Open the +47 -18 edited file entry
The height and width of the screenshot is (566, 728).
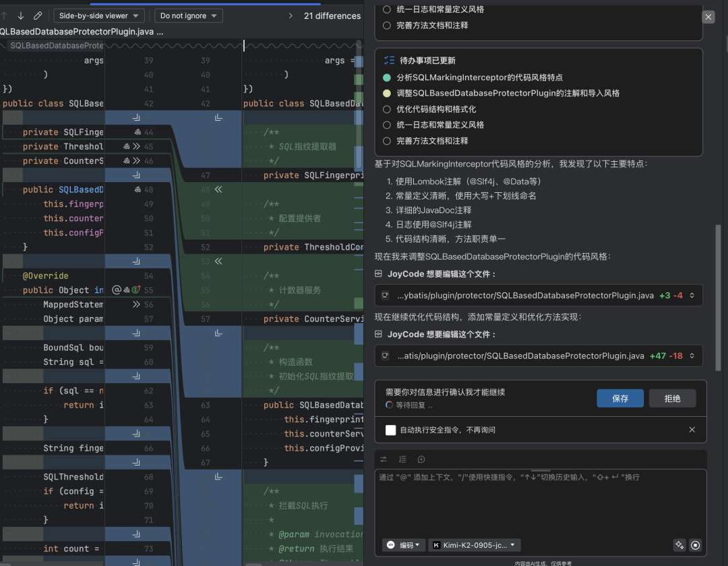[x=539, y=356]
